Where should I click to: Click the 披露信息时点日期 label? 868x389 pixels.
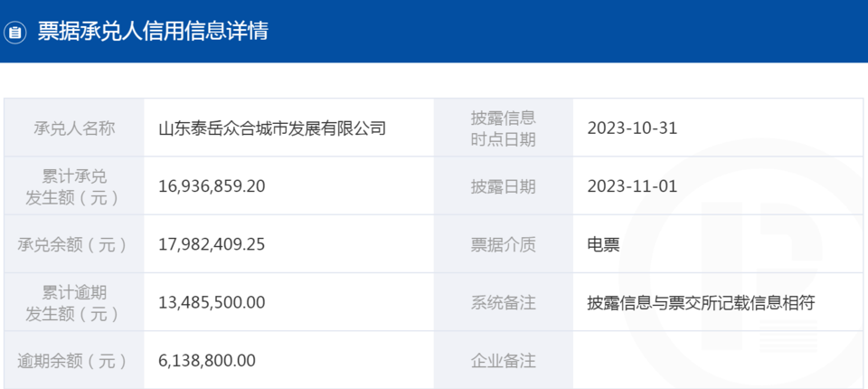pyautogui.click(x=504, y=128)
